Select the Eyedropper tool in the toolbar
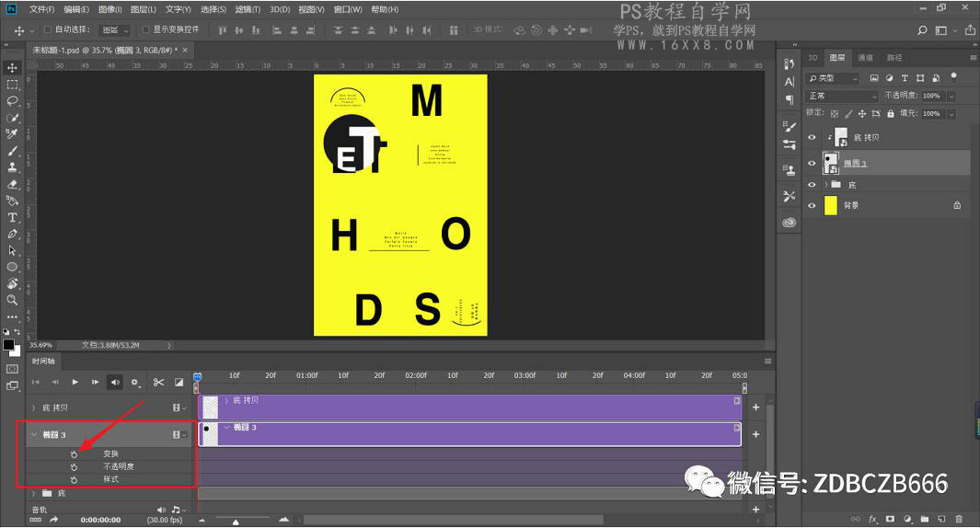 13,134
